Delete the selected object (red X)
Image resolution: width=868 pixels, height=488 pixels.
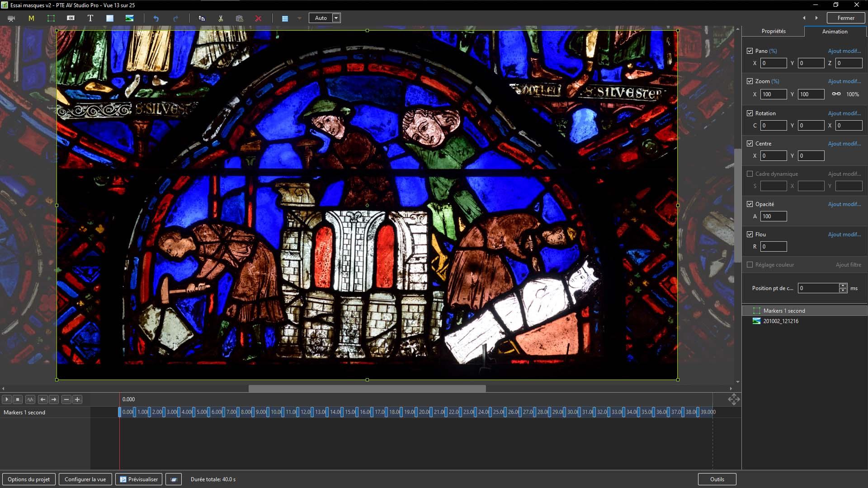(258, 19)
